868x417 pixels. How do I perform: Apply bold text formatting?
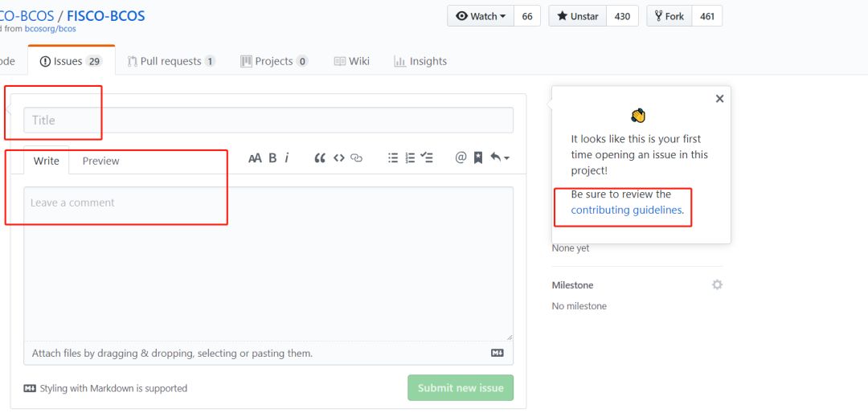coord(272,158)
